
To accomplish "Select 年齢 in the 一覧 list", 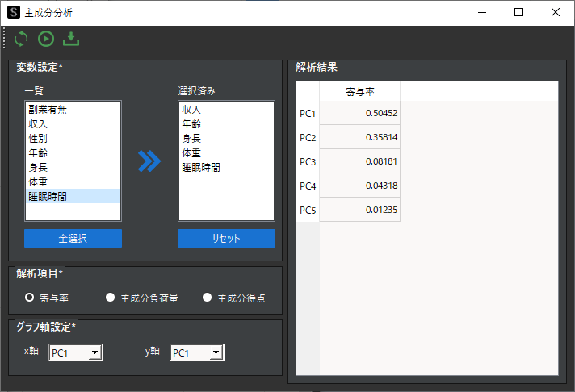I will [73, 152].
